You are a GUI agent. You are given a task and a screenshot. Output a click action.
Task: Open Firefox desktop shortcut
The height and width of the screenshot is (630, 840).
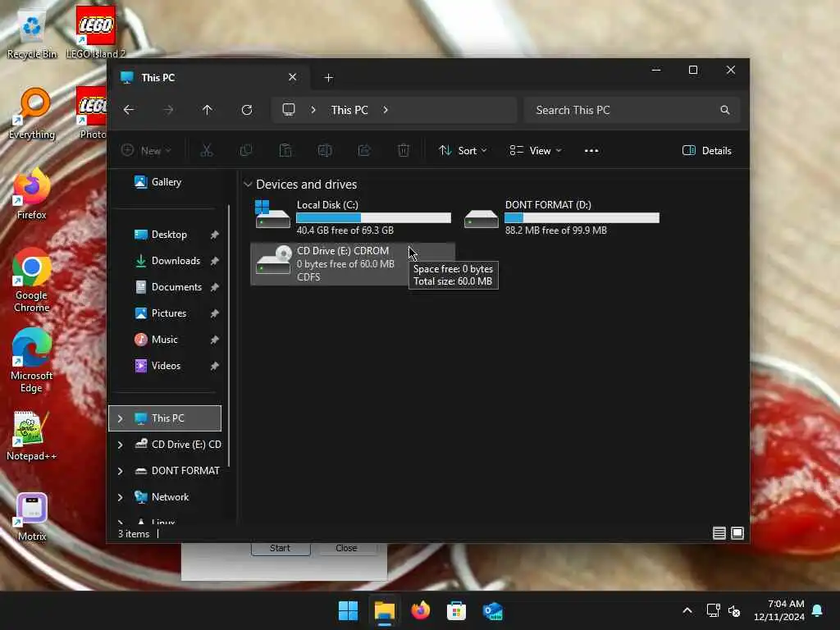(32, 194)
